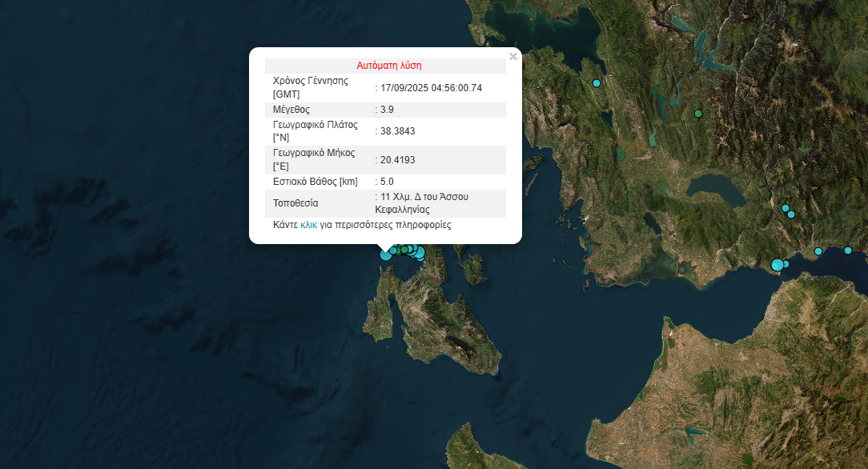Click the red 'Αυτόματη λύση' header text
868x469 pixels.
388,66
